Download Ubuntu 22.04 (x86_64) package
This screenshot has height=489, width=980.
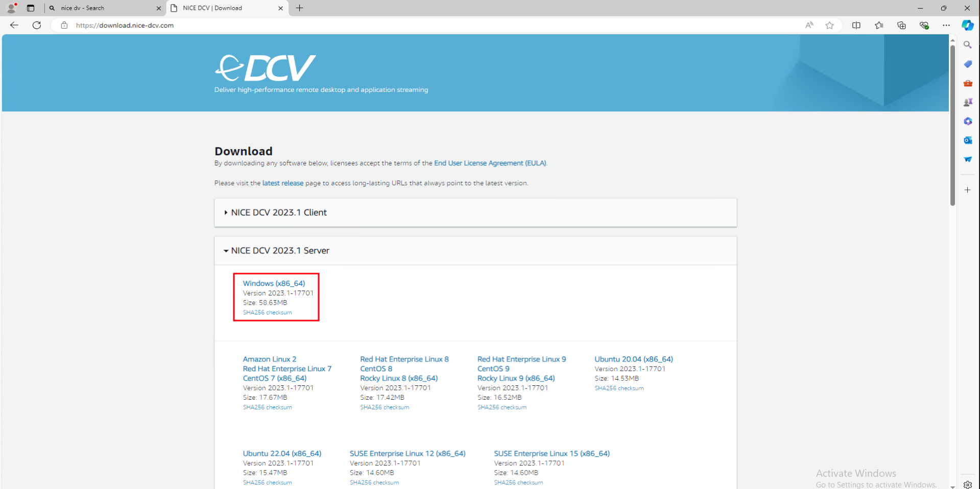coord(282,454)
